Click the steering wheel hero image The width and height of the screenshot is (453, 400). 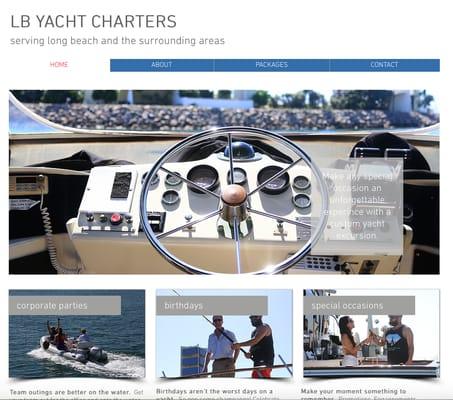pos(224,182)
